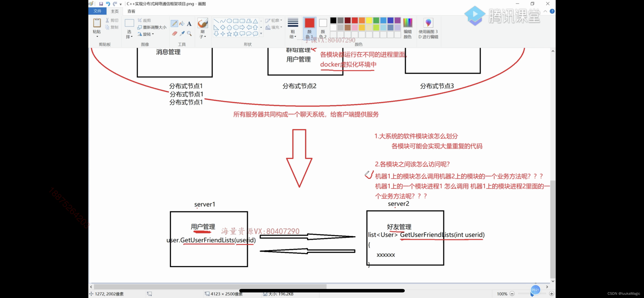Select the Fill with color bucket tool
Image resolution: width=644 pixels, height=298 pixels.
pyautogui.click(x=182, y=23)
